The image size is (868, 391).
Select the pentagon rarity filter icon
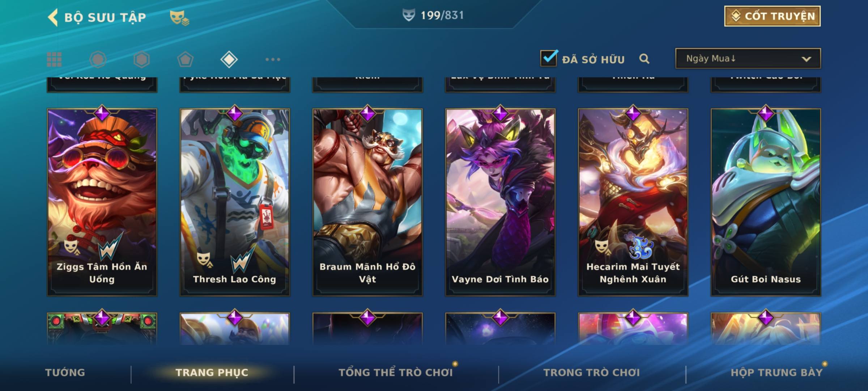(x=185, y=59)
